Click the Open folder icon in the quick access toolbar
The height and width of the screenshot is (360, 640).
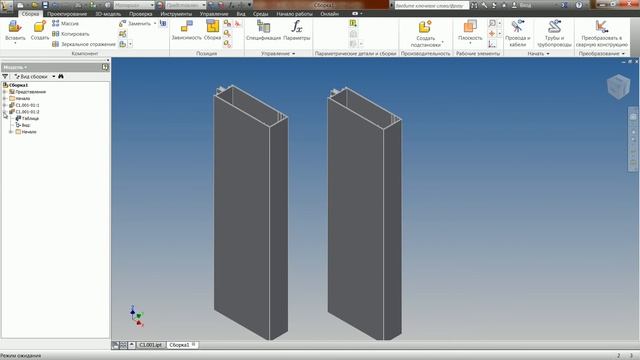click(x=34, y=5)
